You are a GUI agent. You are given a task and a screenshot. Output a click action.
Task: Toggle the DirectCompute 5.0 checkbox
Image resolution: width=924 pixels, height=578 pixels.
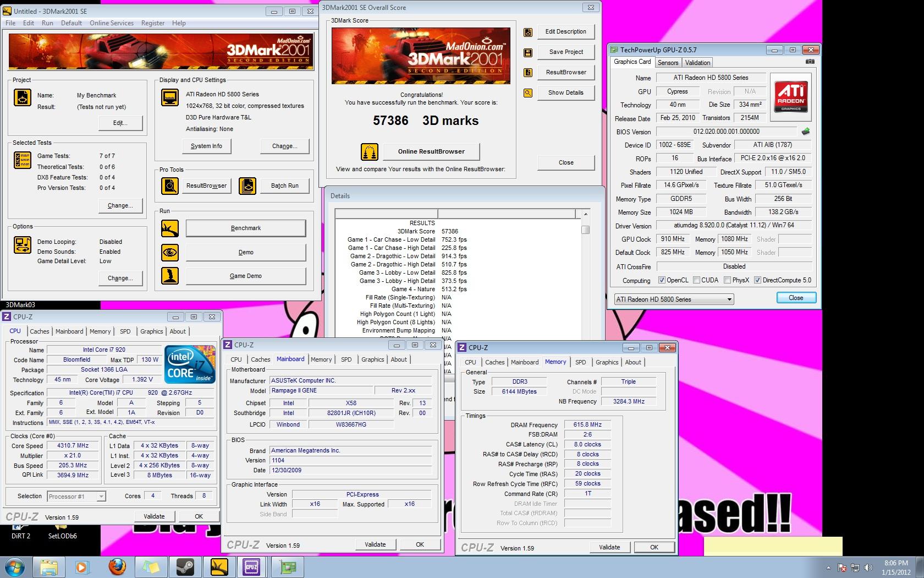pyautogui.click(x=757, y=280)
